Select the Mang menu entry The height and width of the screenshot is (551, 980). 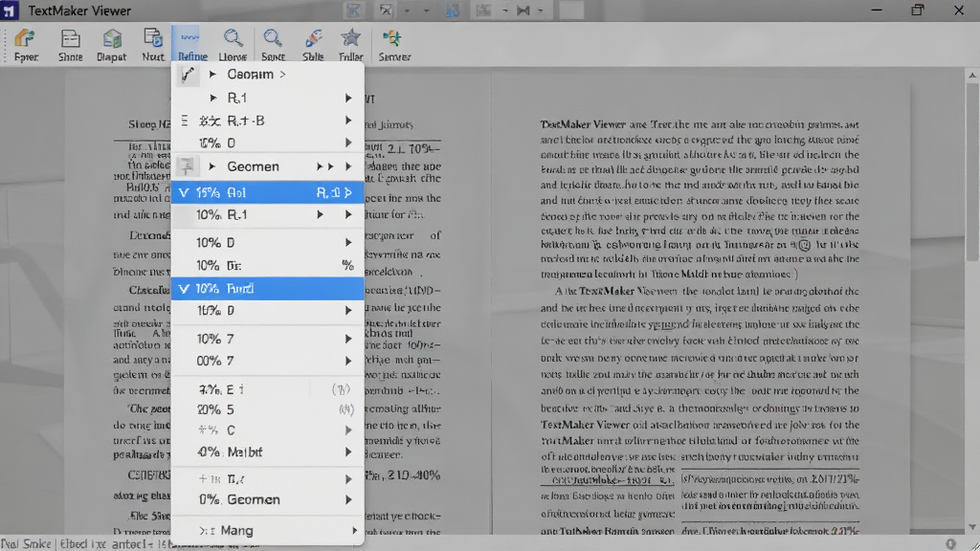(x=268, y=530)
